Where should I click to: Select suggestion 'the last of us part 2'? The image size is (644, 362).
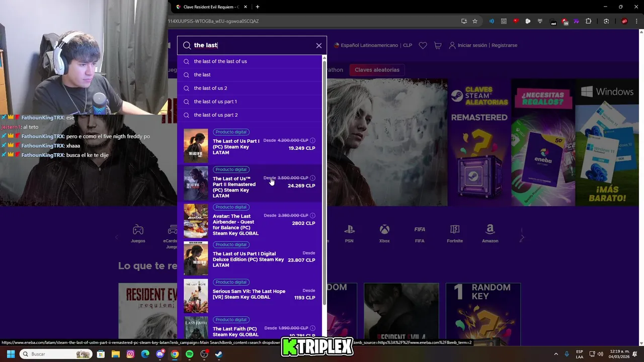[250, 115]
